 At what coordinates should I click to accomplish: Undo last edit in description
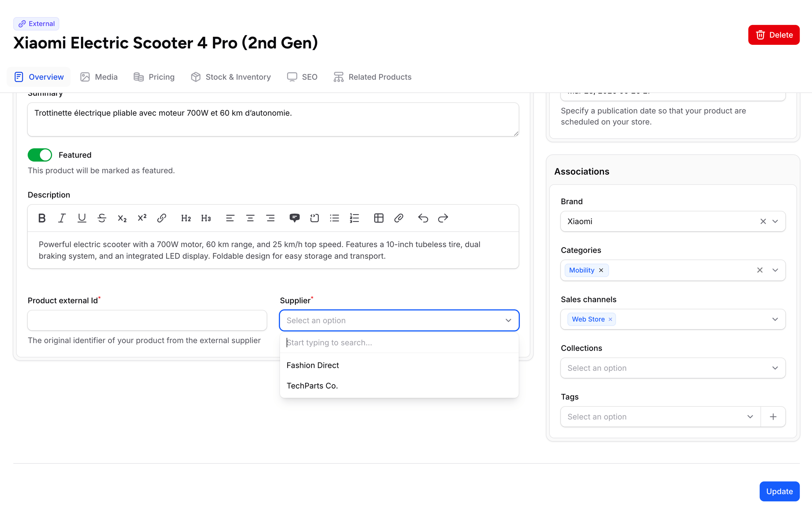423,218
